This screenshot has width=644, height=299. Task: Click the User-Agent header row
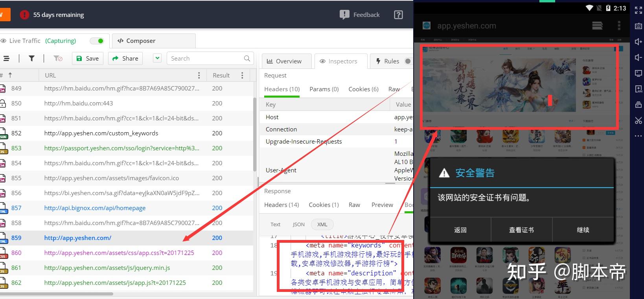point(337,166)
